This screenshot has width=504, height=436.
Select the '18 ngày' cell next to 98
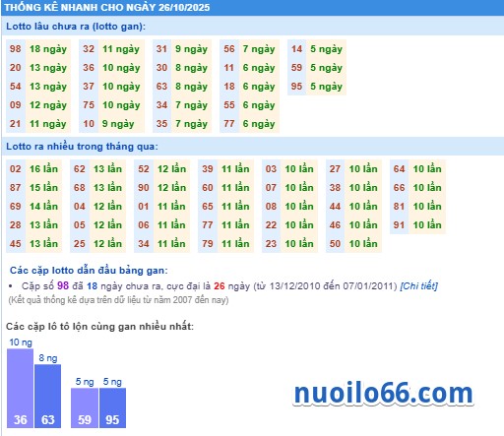[x=48, y=49]
